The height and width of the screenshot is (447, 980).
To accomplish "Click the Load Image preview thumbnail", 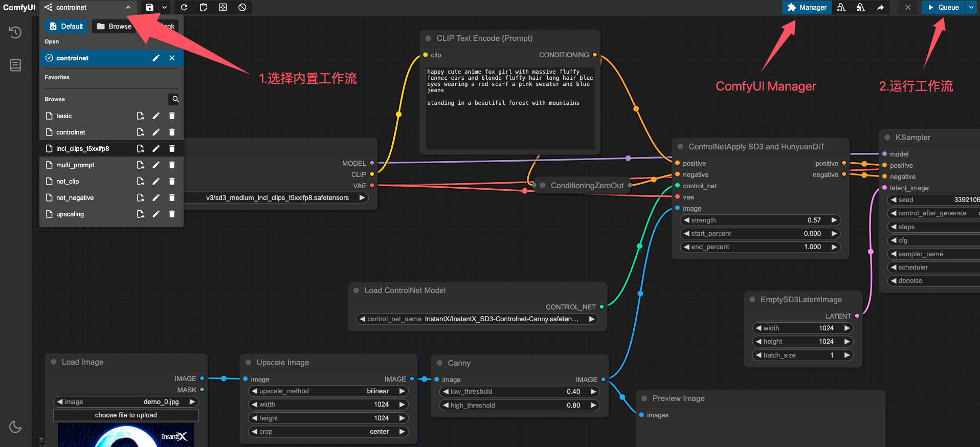I will click(x=126, y=435).
